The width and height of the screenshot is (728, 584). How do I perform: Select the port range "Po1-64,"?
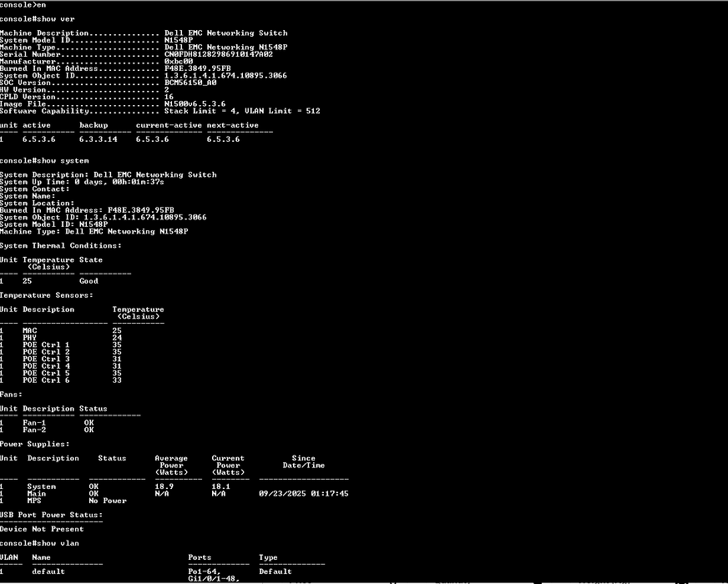pyautogui.click(x=205, y=571)
